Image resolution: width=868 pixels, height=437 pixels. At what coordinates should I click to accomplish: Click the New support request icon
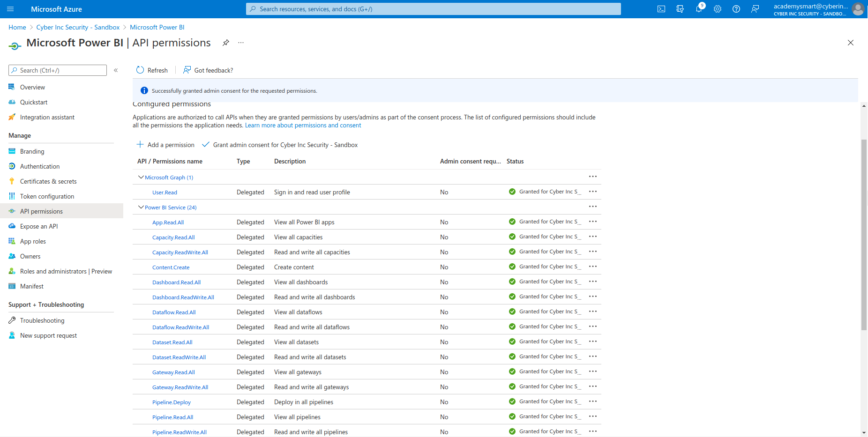[x=12, y=335]
